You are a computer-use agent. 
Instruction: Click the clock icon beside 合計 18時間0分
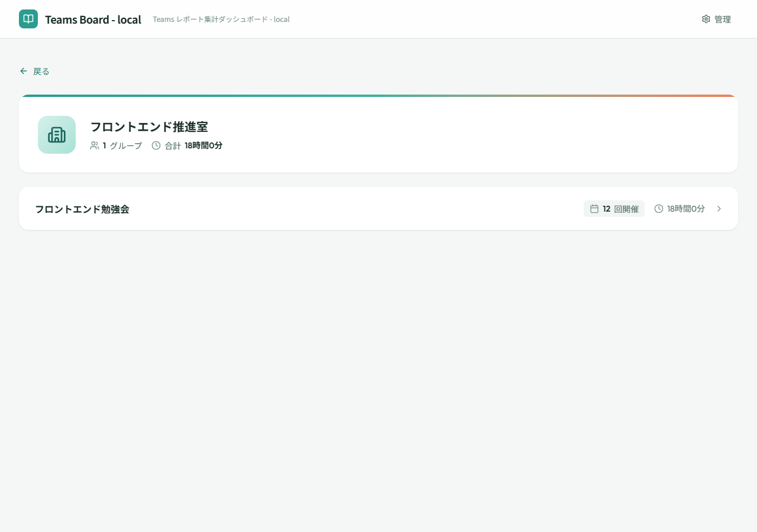pyautogui.click(x=156, y=145)
